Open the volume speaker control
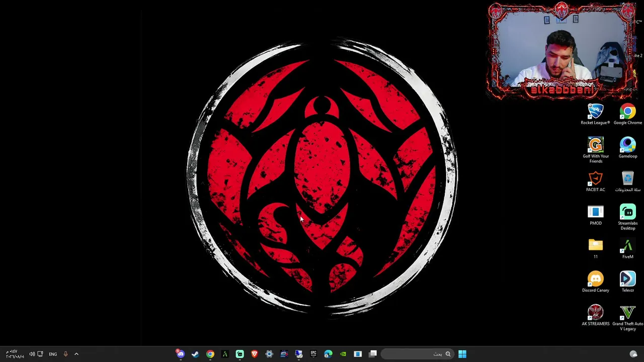The height and width of the screenshot is (362, 644). (x=32, y=354)
